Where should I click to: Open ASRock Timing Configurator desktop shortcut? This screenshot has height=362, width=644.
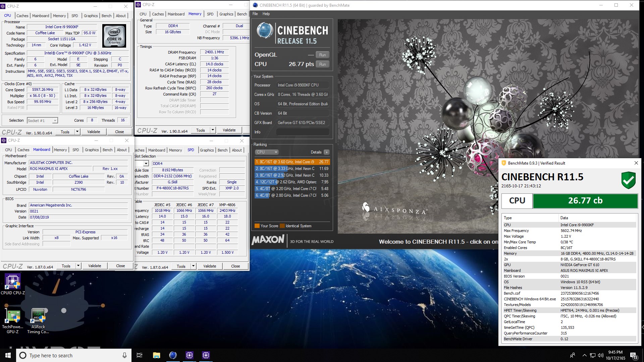pos(38,320)
